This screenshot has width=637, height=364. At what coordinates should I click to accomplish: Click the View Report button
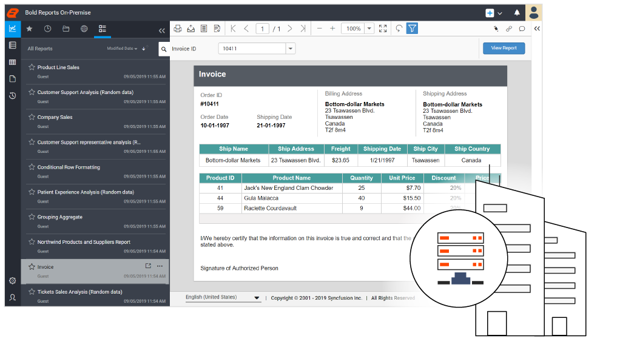[x=504, y=48]
